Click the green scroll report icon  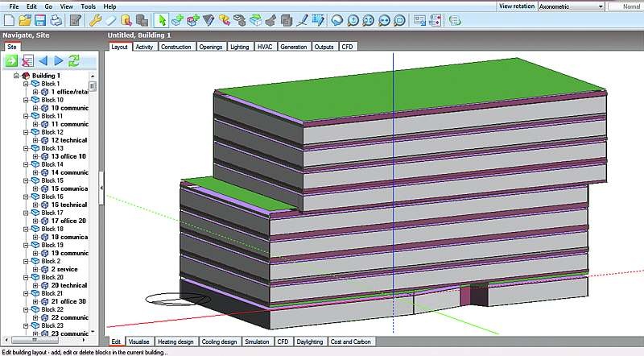[455, 19]
